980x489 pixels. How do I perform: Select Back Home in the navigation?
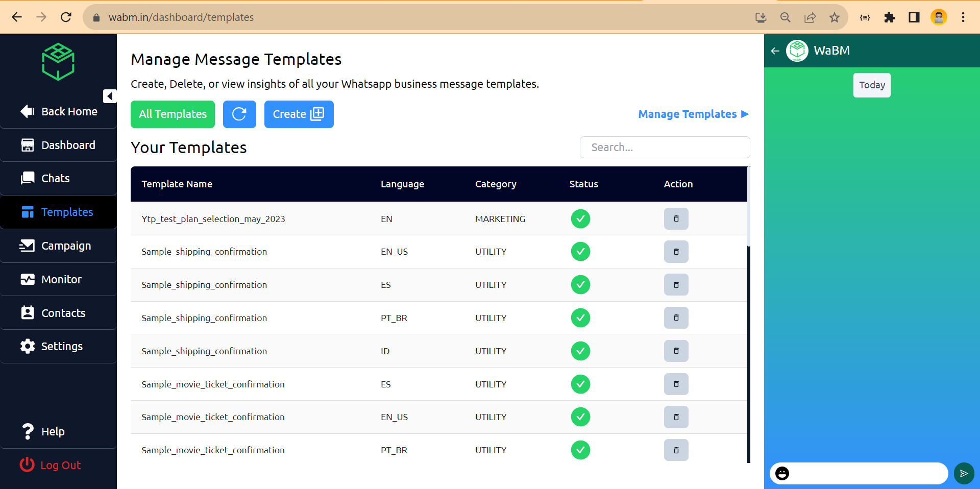coord(59,111)
